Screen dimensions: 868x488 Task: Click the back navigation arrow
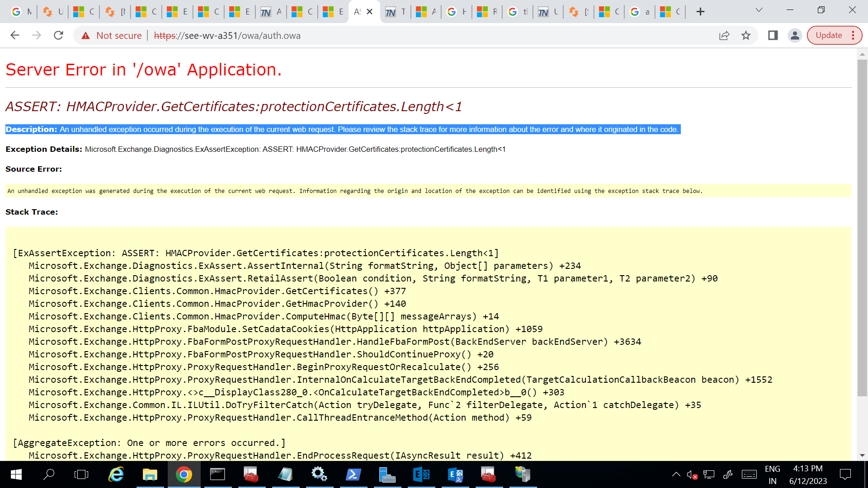15,35
